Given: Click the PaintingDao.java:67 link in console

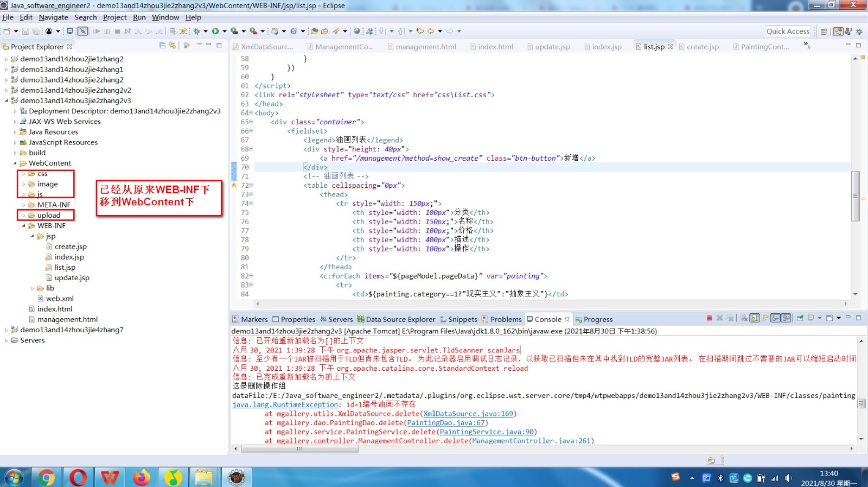Looking at the screenshot, I should (446, 423).
